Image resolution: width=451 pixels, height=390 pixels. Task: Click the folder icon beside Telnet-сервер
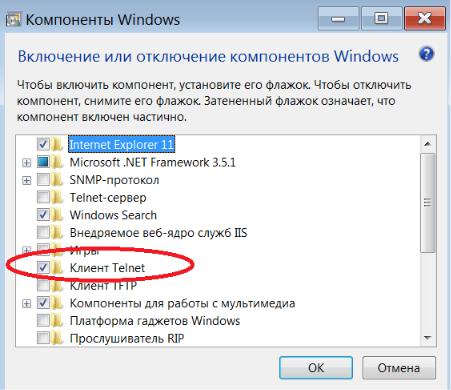(x=57, y=197)
